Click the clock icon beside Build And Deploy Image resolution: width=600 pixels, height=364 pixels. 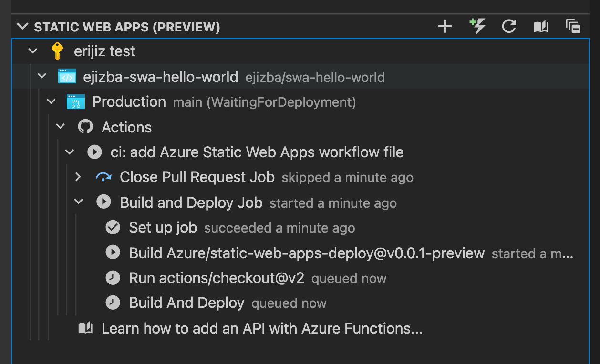[113, 303]
